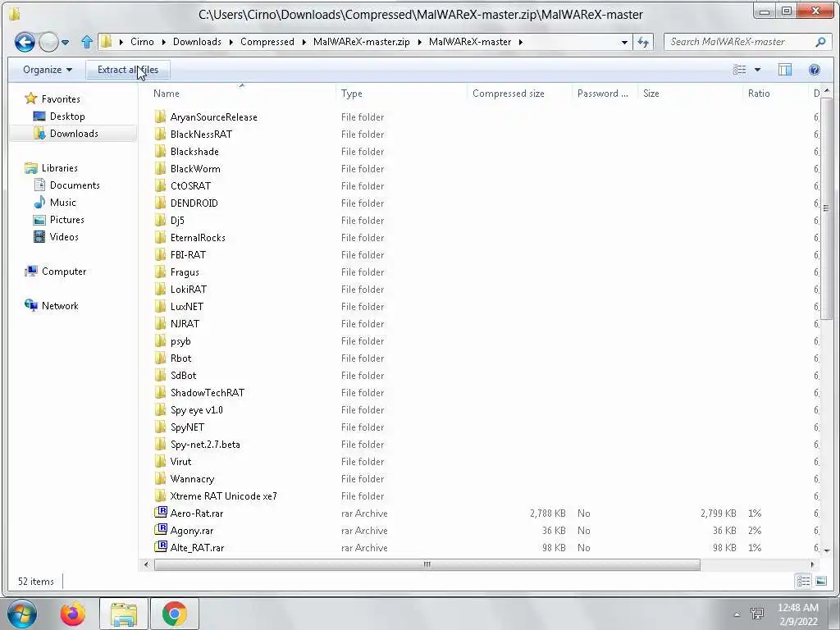This screenshot has height=630, width=840.
Task: Click the search magnifier icon
Action: point(820,41)
